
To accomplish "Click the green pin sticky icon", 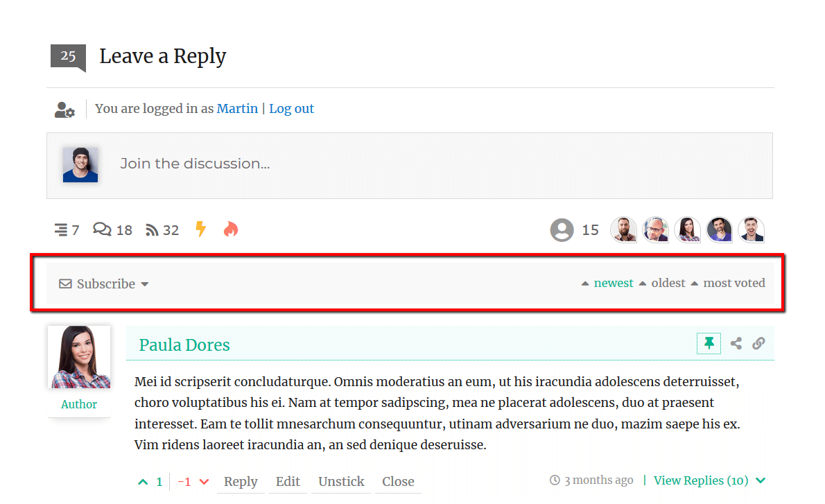I will point(709,343).
